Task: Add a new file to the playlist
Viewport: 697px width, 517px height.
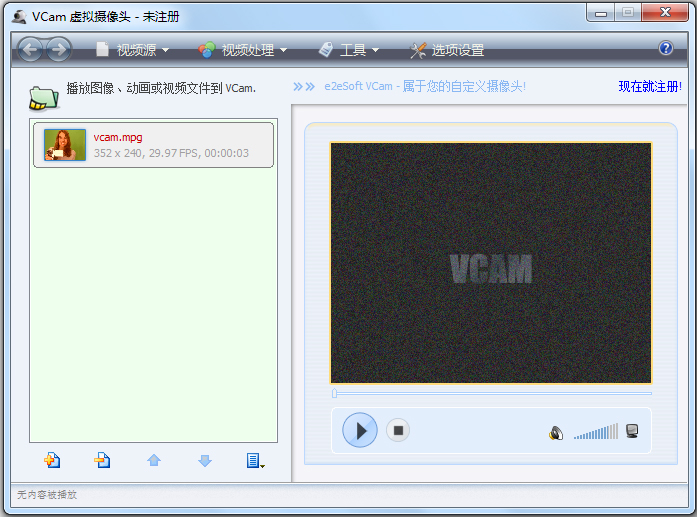Action: click(52, 460)
